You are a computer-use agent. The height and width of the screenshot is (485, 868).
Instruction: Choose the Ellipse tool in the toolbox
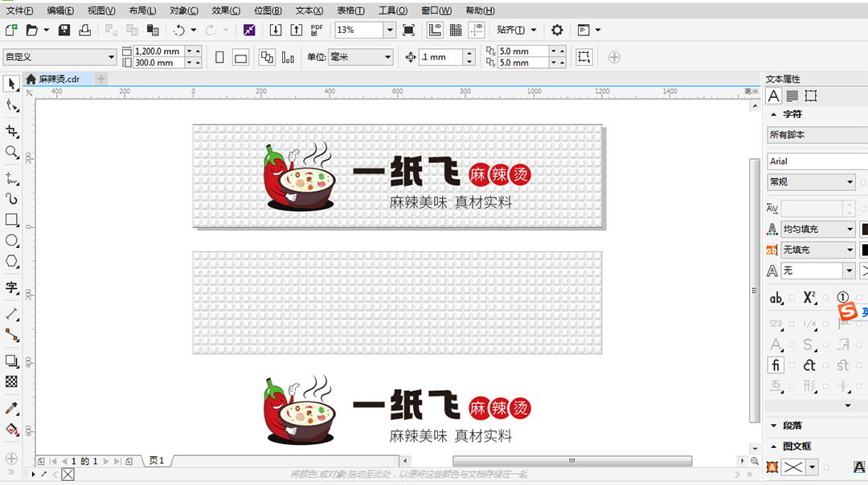[11, 240]
